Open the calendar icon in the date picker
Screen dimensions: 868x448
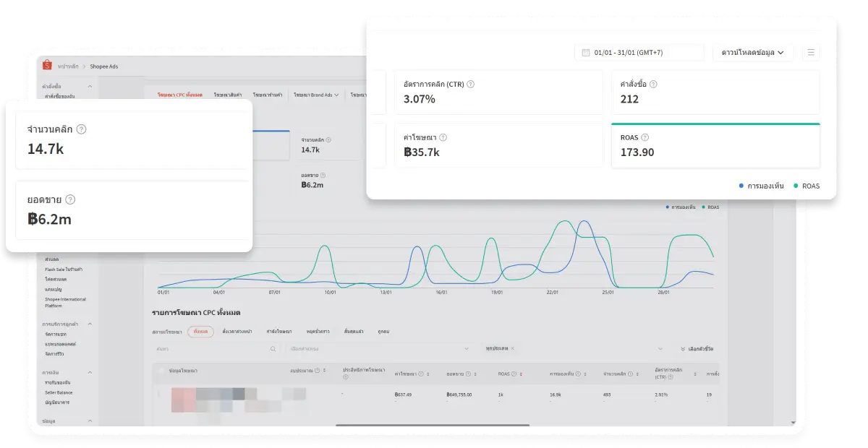click(x=586, y=53)
